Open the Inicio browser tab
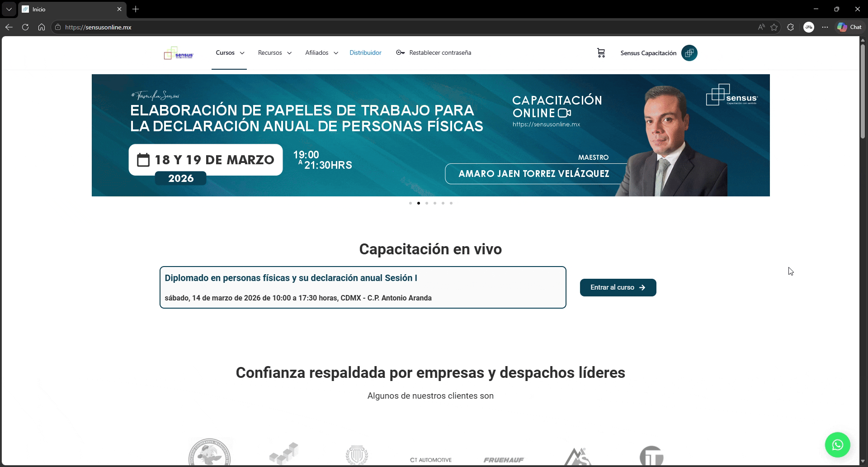Screen dimensions: 868x467 [x=68, y=9]
